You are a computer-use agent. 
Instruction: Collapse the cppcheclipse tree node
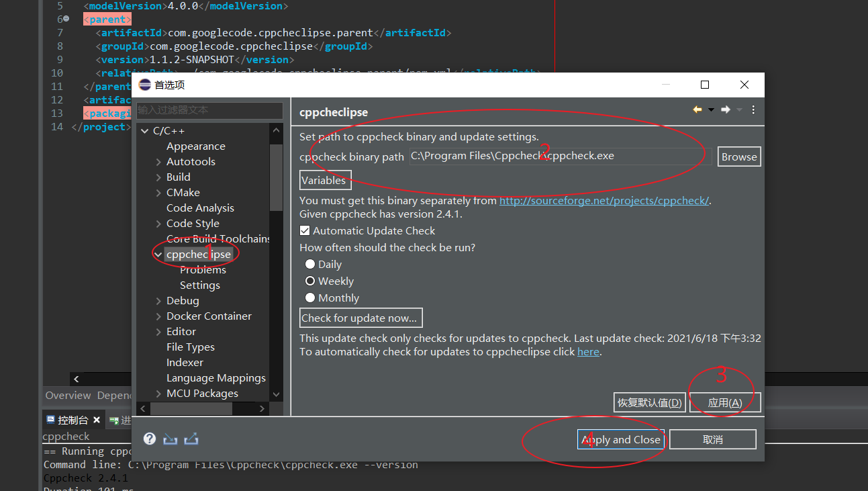(x=158, y=255)
